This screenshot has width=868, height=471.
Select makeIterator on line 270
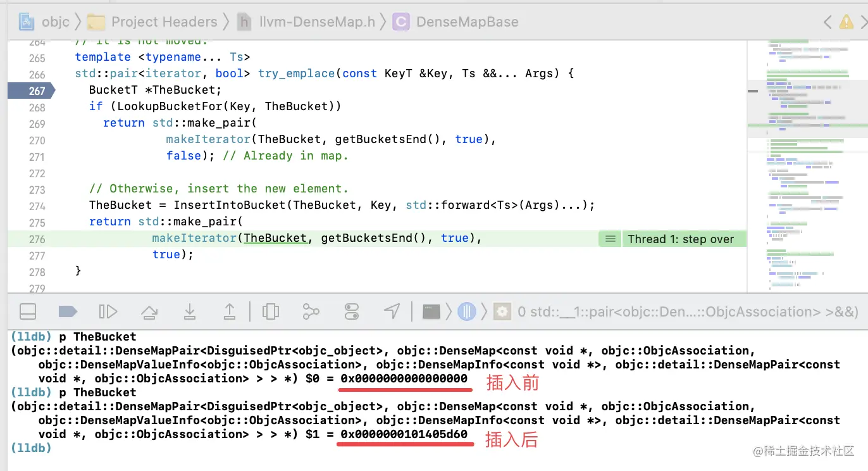coord(208,139)
